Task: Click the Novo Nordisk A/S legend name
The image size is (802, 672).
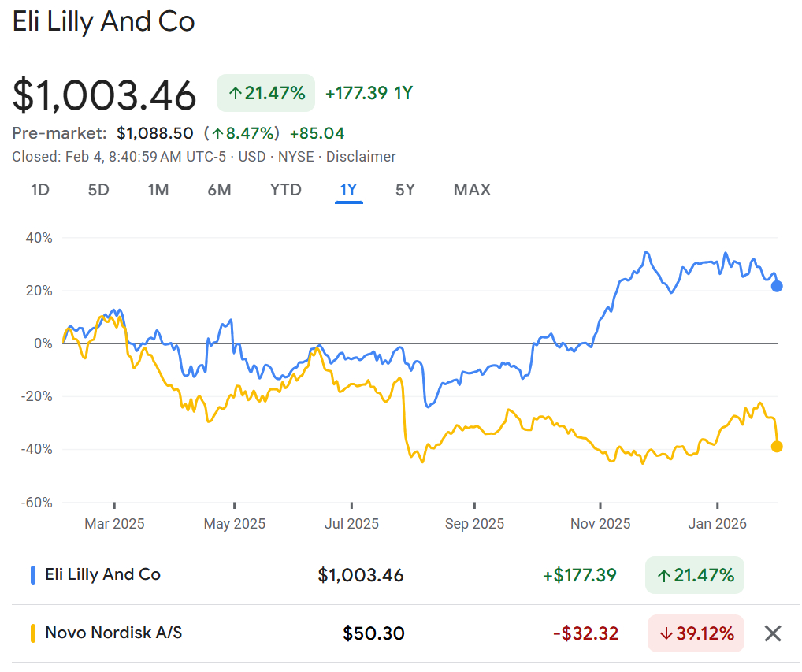Action: (113, 633)
